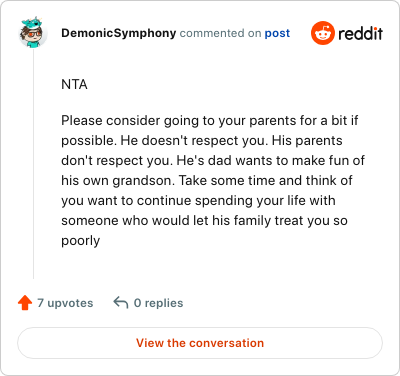This screenshot has height=376, width=400.
Task: Open the DemonicSymphony username link
Action: click(x=119, y=33)
